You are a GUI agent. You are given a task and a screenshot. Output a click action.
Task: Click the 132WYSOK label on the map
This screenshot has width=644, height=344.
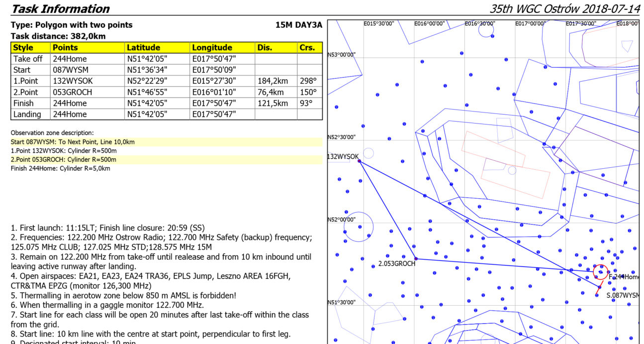tap(343, 157)
